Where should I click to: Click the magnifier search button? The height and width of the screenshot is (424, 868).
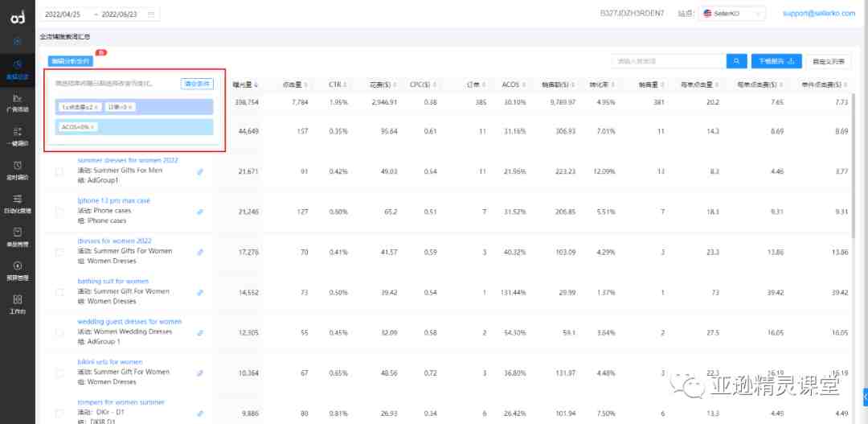coord(736,61)
